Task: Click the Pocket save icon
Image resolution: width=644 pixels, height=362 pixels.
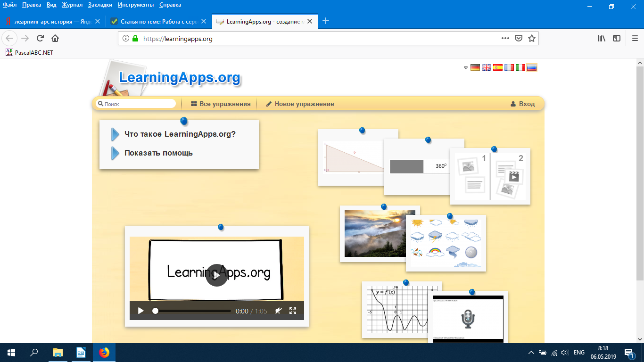Action: click(x=518, y=39)
